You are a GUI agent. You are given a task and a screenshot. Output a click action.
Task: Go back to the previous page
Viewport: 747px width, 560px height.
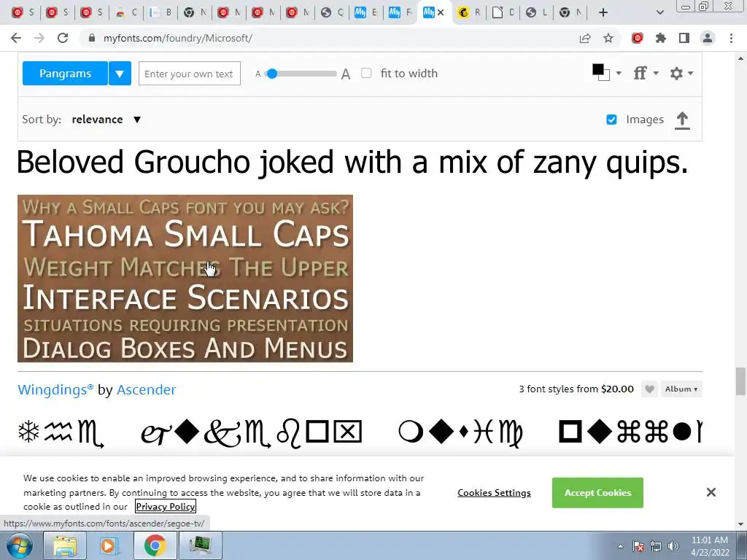coord(16,38)
